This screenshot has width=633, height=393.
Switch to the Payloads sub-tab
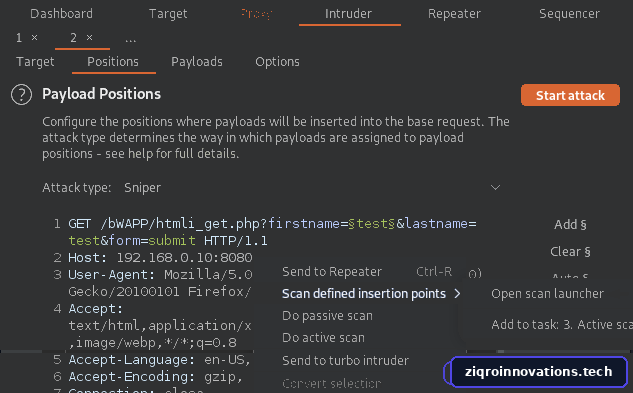point(197,62)
